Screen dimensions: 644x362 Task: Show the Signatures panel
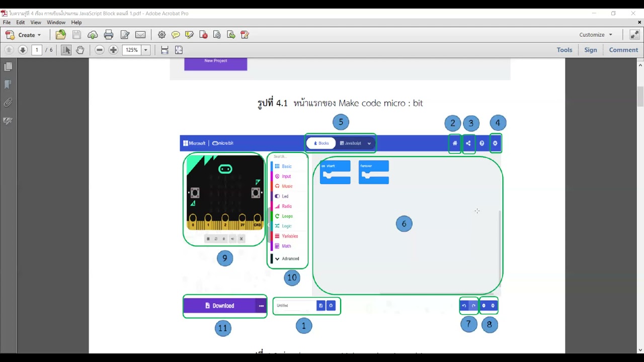[x=8, y=121]
